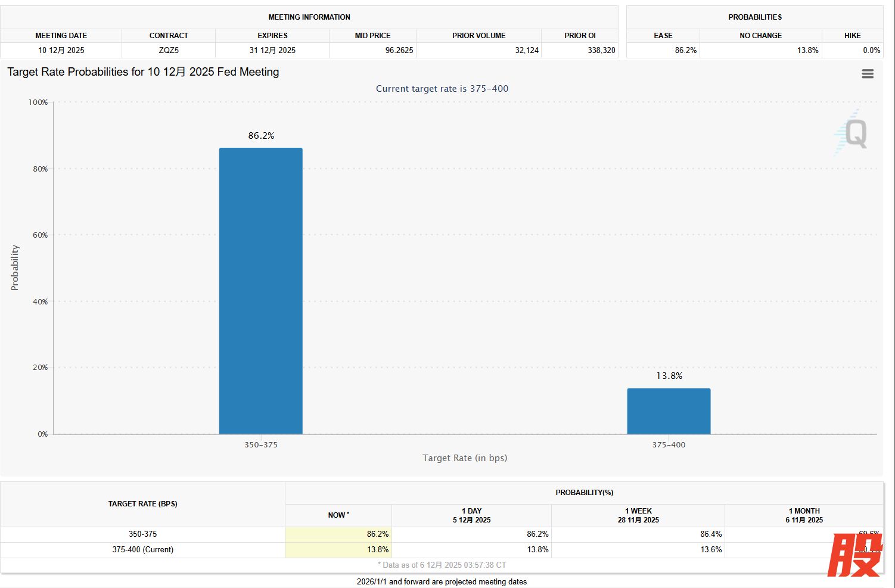
Task: Click the blue 350-375 probability bar
Action: (x=260, y=291)
